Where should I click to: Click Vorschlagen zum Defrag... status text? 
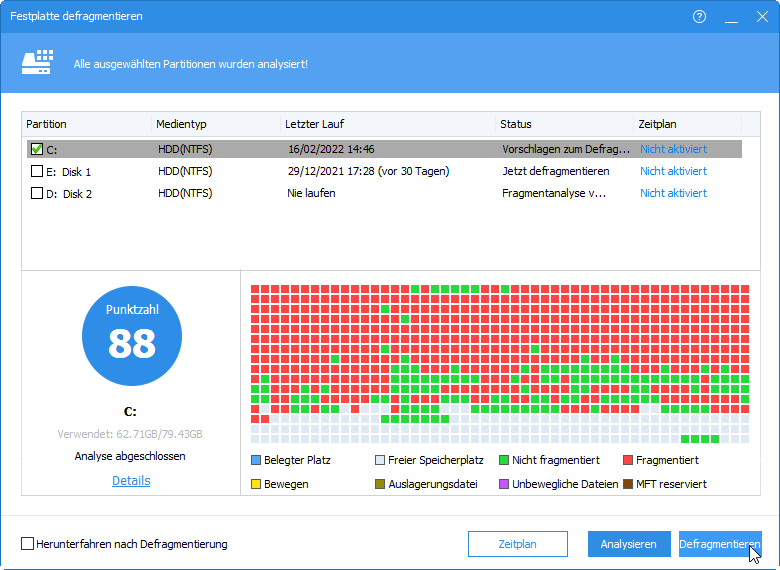pyautogui.click(x=566, y=149)
